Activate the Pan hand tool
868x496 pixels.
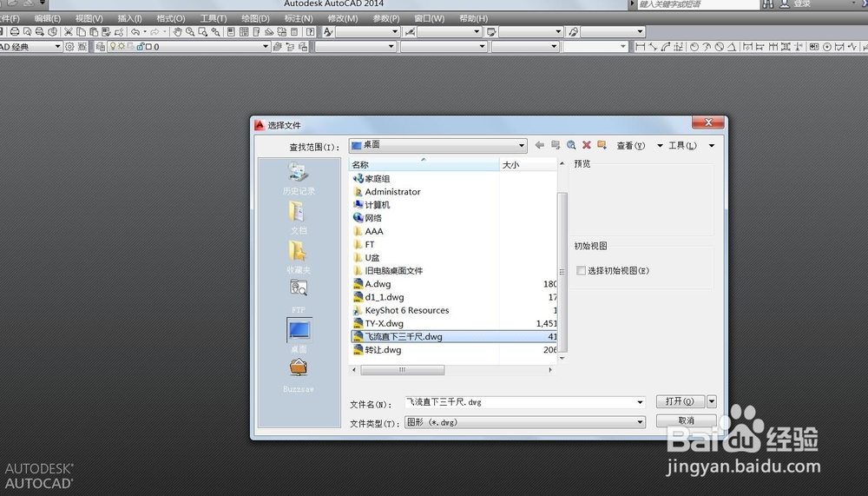point(177,32)
